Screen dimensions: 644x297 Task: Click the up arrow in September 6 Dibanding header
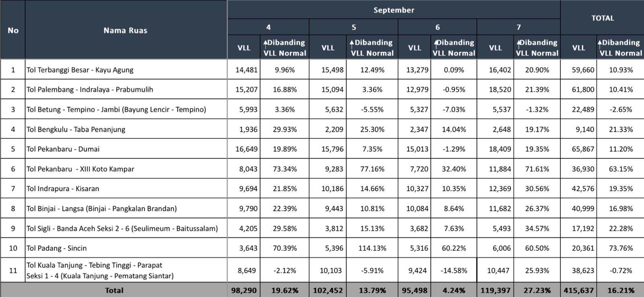(x=436, y=43)
